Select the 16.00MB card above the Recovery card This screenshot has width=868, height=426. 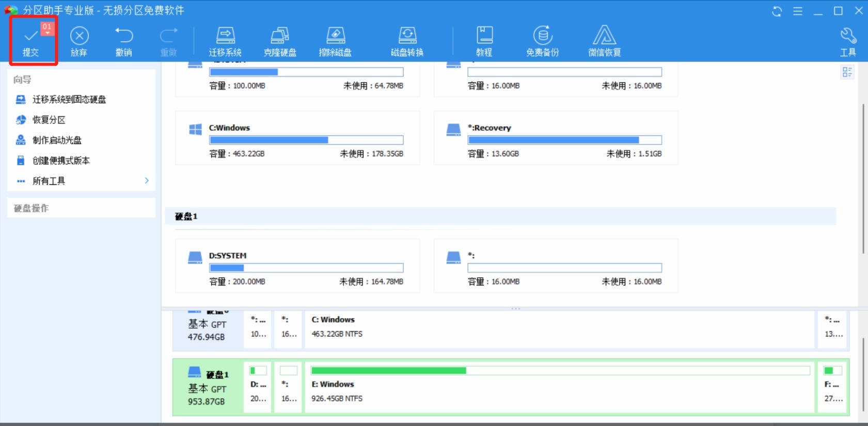556,79
